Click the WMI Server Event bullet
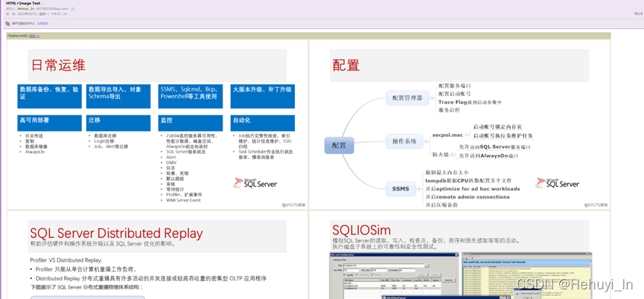 coord(183,200)
